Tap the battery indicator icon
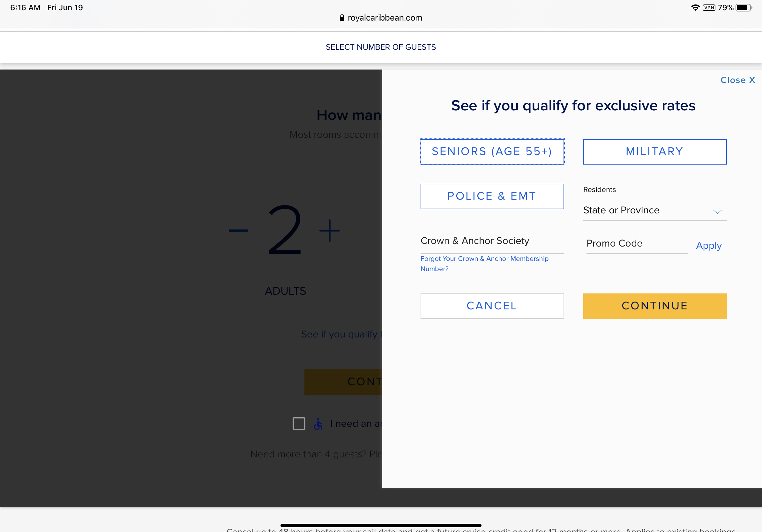Screen dimensions: 762x532 pos(744,8)
